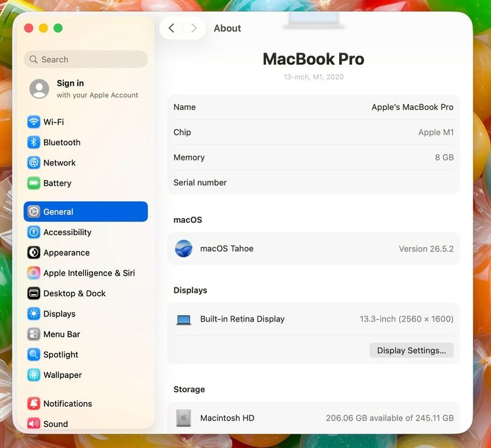Click the Spotlight magnifier icon
Image resolution: width=491 pixels, height=448 pixels.
(33, 354)
